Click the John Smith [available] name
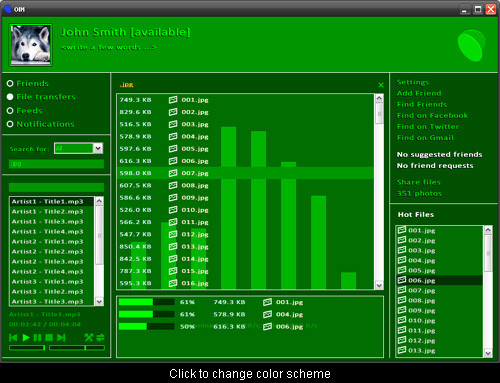Viewport: 500px width, 383px height. [125, 32]
